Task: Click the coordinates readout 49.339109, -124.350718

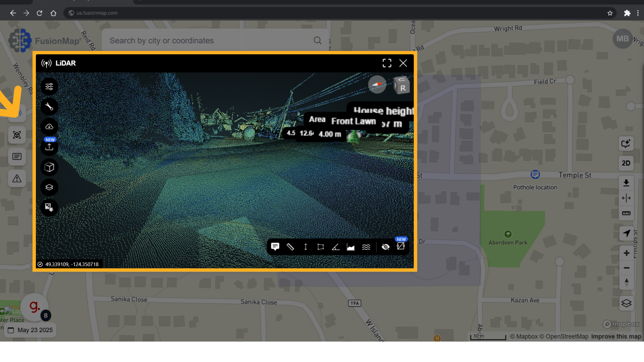Action: pos(72,264)
